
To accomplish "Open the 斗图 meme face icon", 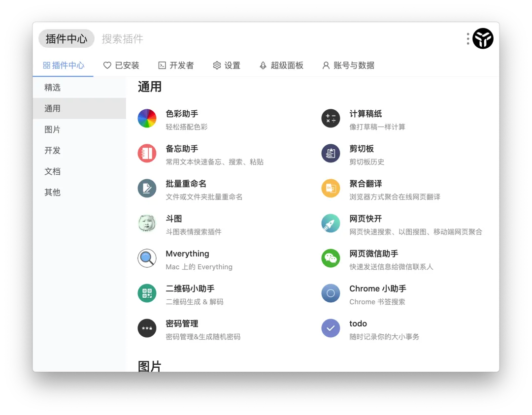I will pyautogui.click(x=147, y=223).
